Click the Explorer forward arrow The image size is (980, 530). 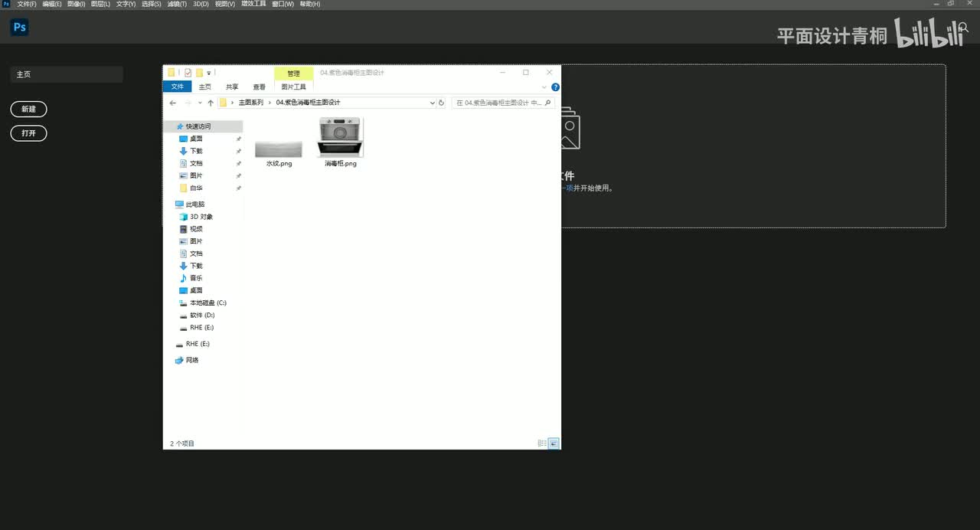188,103
